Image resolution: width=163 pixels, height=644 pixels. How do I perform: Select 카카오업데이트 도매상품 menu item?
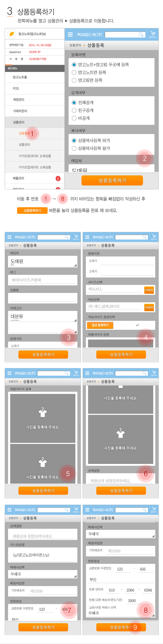click(35, 156)
